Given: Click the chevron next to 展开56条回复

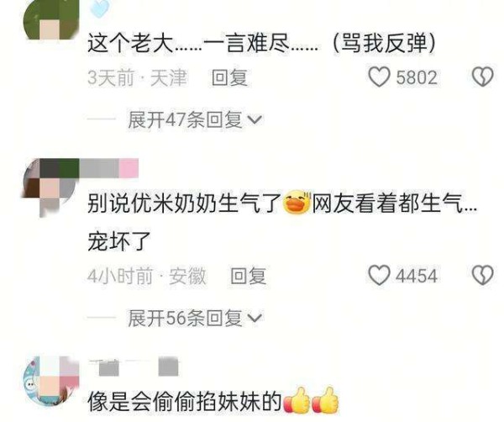Looking at the screenshot, I should tap(255, 319).
